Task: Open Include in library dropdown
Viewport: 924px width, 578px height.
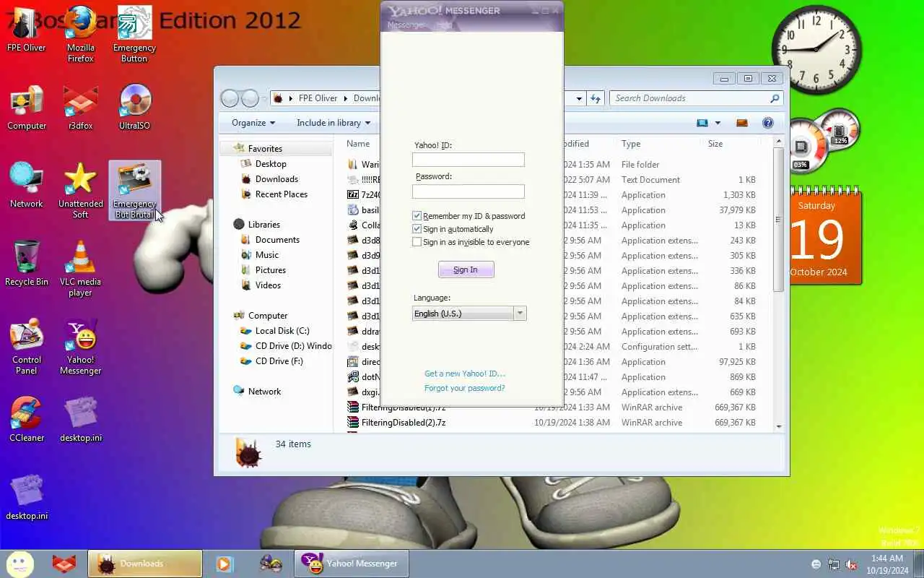Action: [334, 123]
